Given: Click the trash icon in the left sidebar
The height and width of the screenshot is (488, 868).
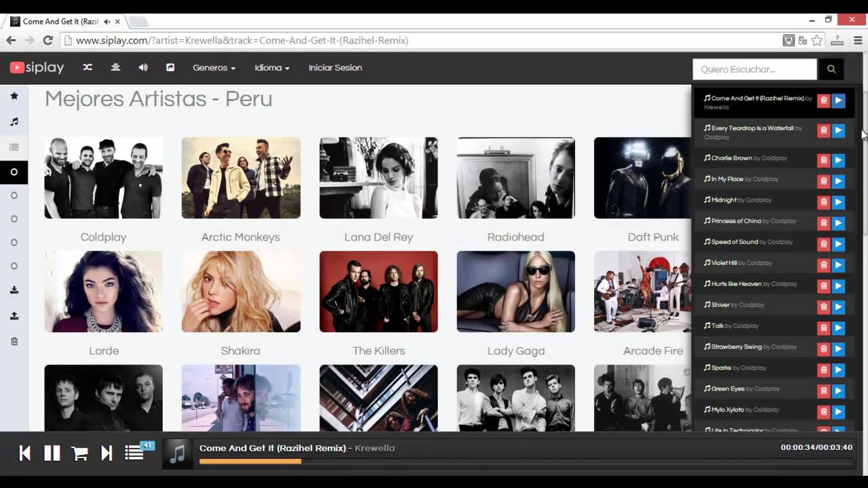Looking at the screenshot, I should tap(14, 342).
